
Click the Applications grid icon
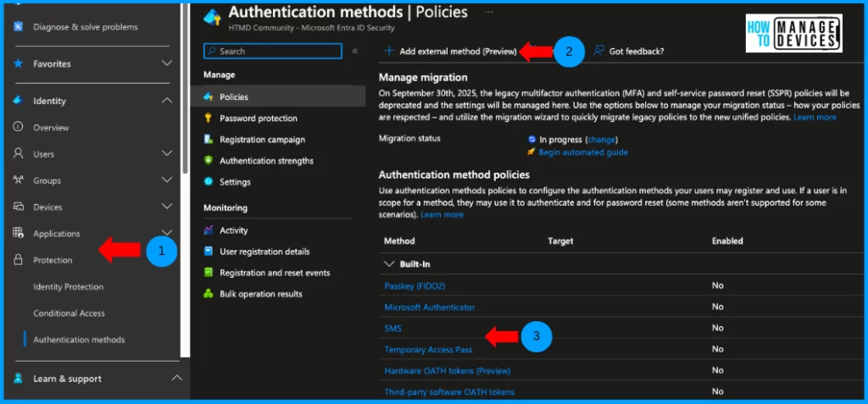[18, 233]
